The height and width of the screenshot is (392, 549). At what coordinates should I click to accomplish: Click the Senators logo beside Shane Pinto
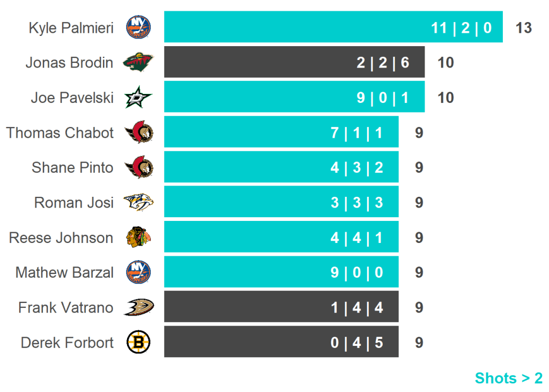138,167
